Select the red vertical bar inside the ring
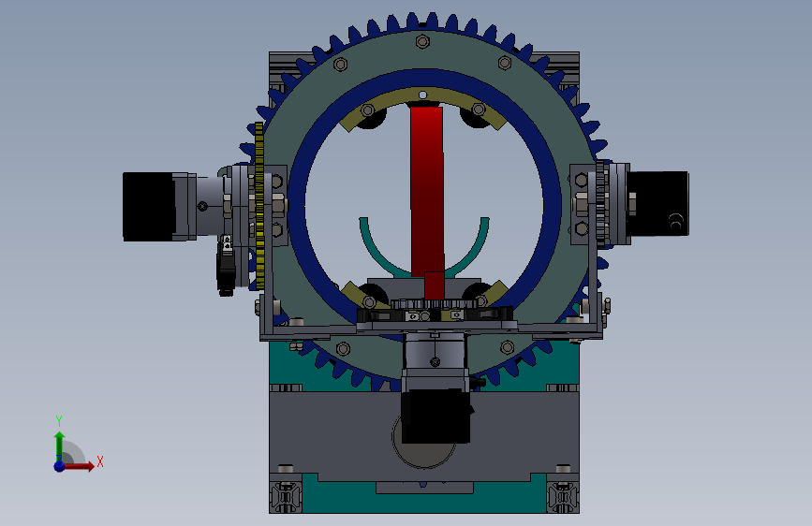The width and height of the screenshot is (812, 526). (427, 191)
